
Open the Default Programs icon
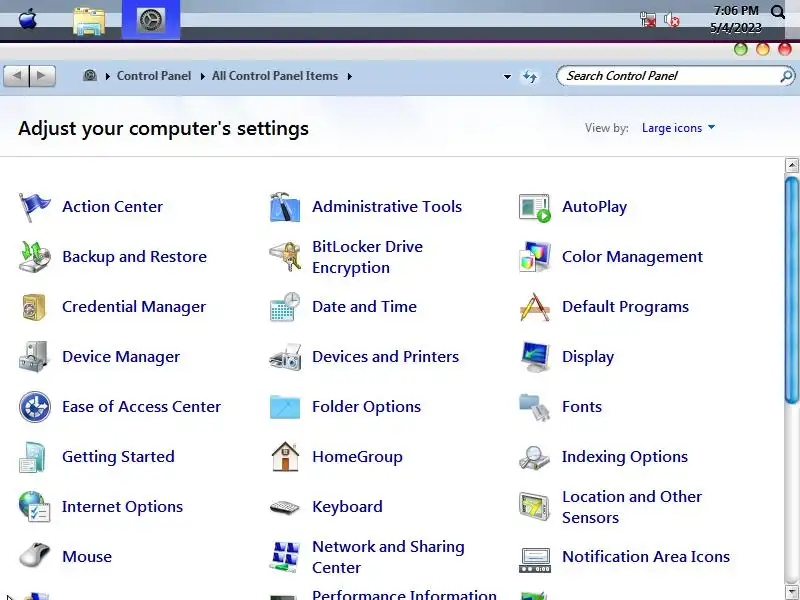pyautogui.click(x=535, y=307)
